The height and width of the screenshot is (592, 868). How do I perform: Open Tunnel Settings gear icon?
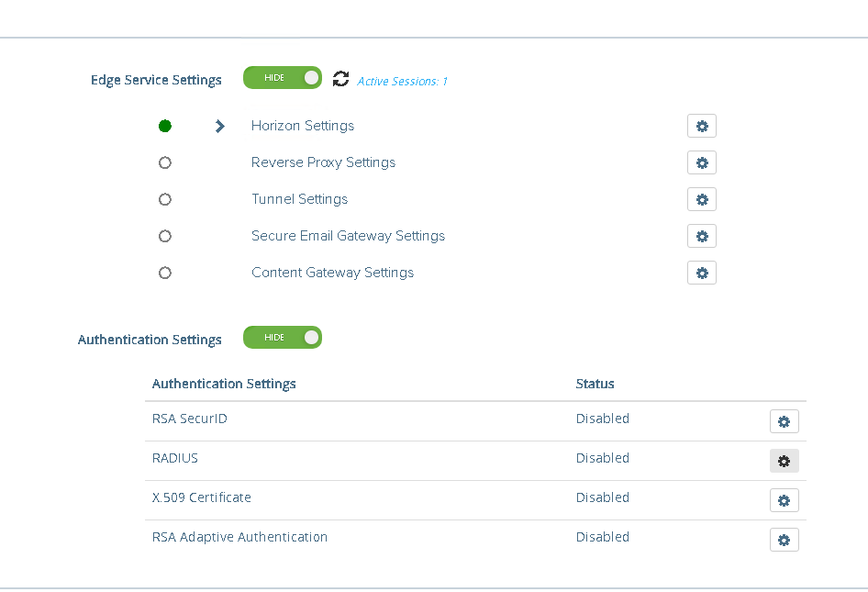click(701, 199)
